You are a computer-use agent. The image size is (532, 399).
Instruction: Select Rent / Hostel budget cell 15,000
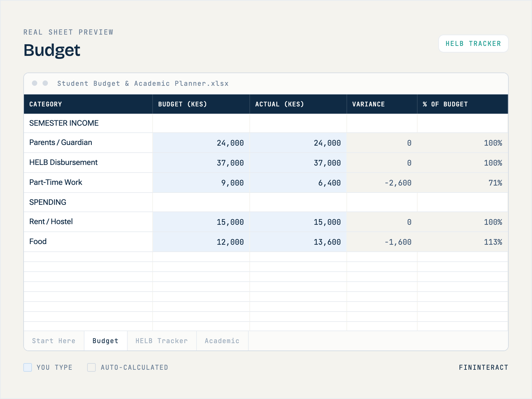[201, 222]
